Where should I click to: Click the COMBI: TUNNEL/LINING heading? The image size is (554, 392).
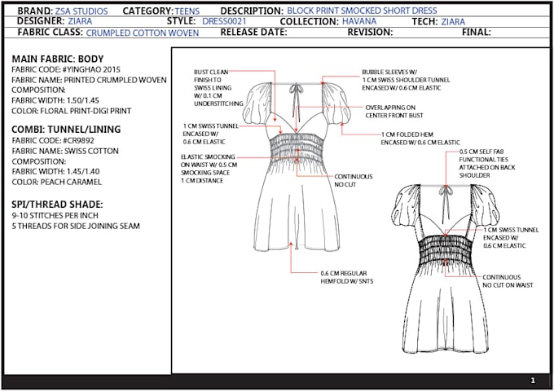pyautogui.click(x=66, y=130)
